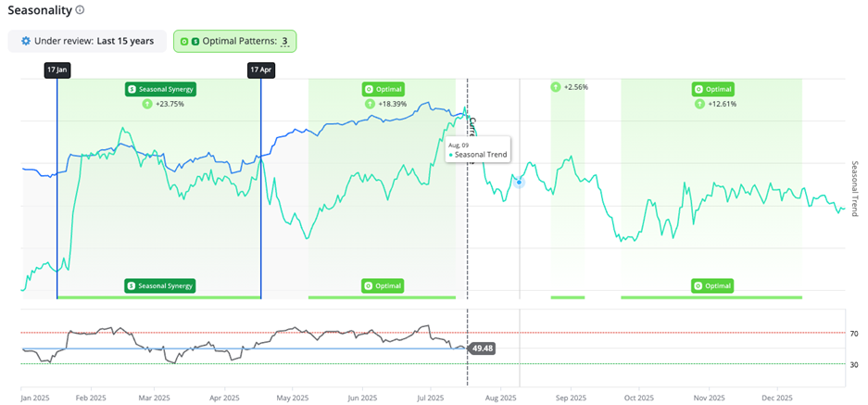Screen dimensions: 868x405
Task: Click the highlighted blue data point on chart
Action: (520, 183)
